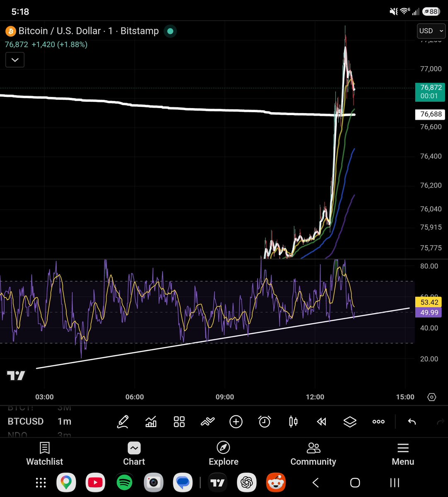Tap the 12:00 time axis label
Viewport: 448px width, 497px height.
(315, 397)
